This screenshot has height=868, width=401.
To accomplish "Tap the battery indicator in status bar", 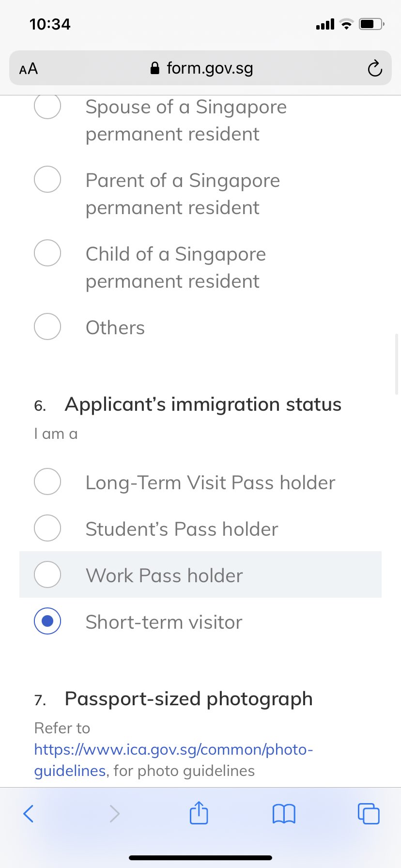I will 370,24.
